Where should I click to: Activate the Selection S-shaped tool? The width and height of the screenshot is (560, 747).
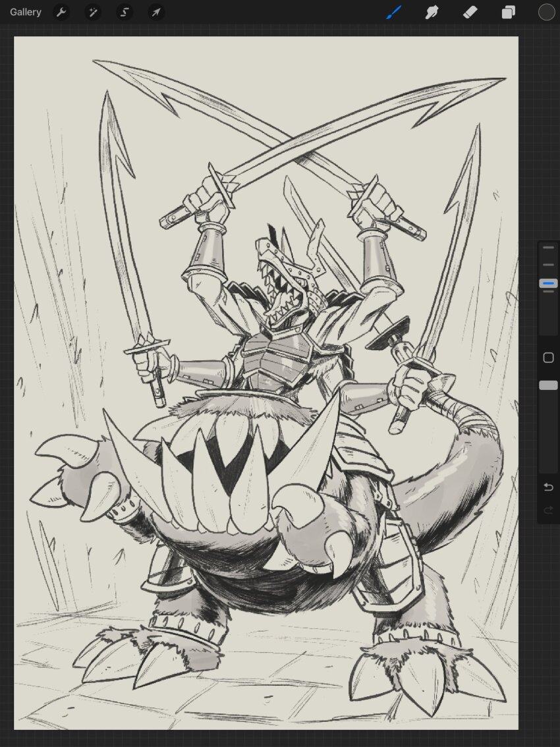pyautogui.click(x=125, y=12)
